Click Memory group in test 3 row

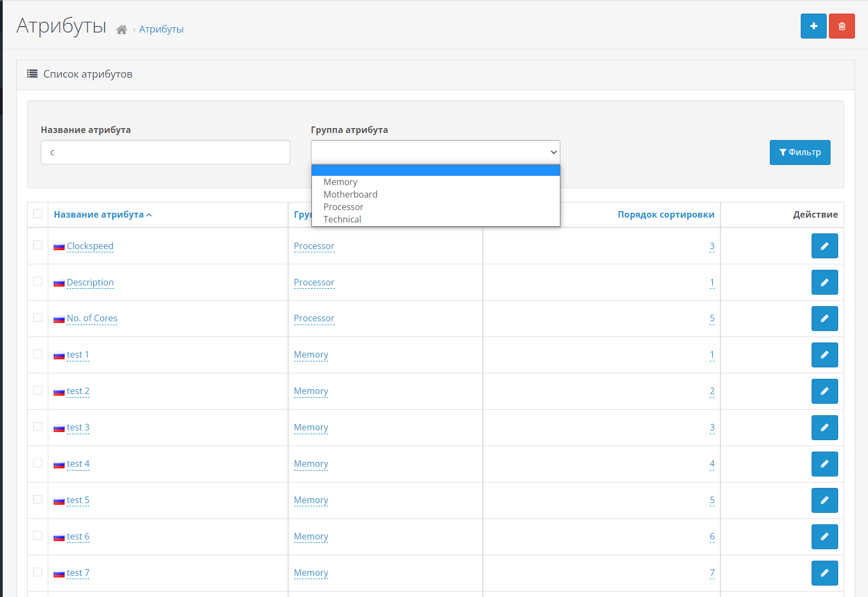click(x=311, y=427)
